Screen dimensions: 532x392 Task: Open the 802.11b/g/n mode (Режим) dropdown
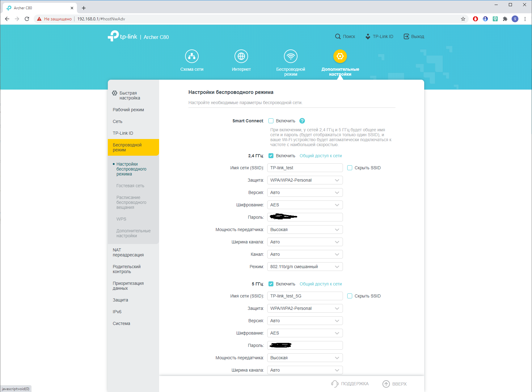point(305,267)
